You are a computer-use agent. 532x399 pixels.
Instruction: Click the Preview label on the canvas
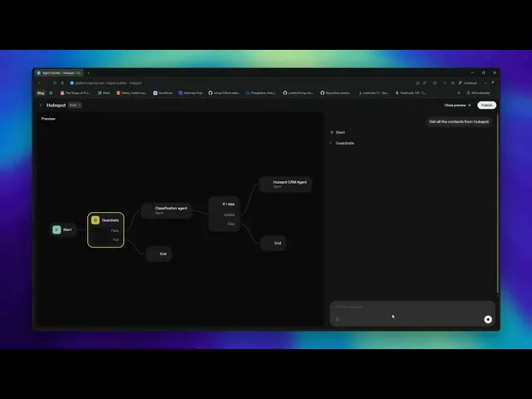click(x=48, y=119)
